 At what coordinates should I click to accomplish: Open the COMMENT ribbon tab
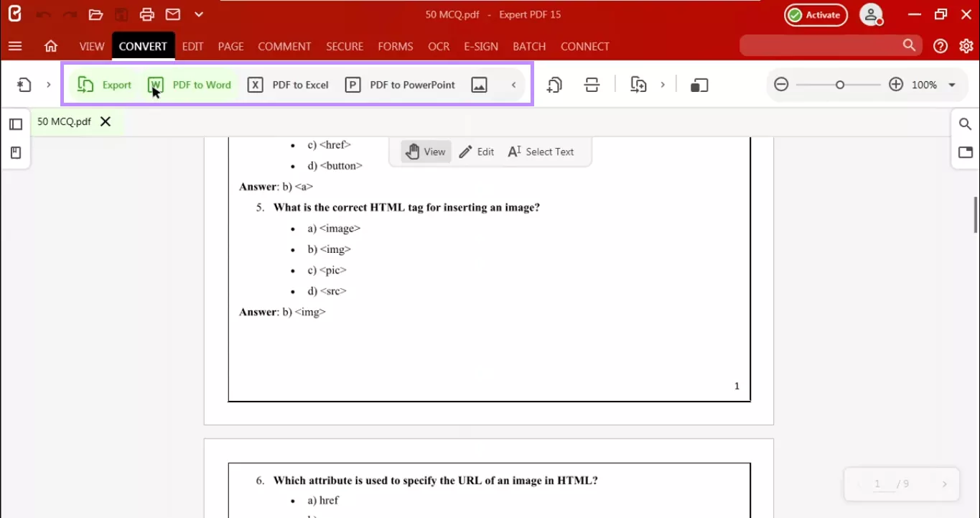point(284,46)
